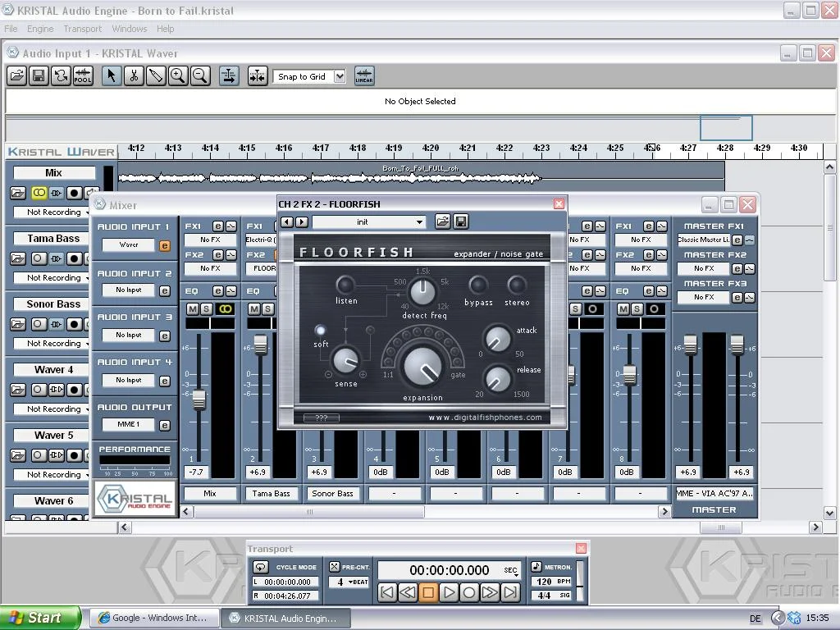840x630 pixels.
Task: Open the Engine menu
Action: click(40, 29)
